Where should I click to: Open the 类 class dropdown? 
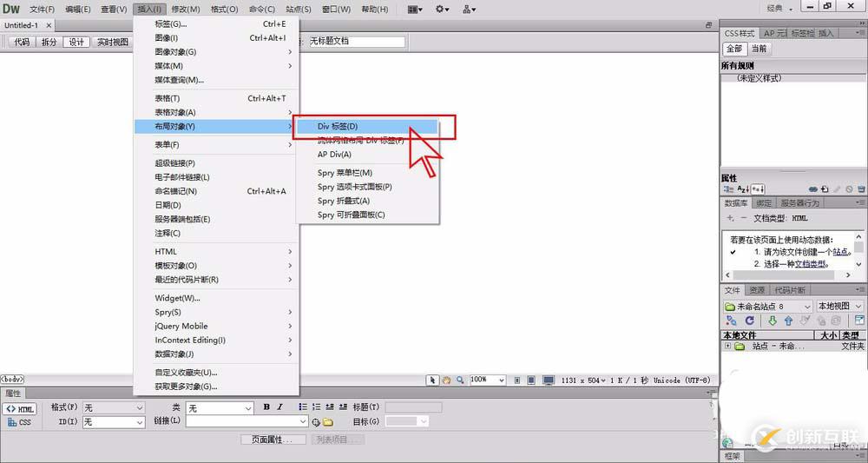point(220,408)
